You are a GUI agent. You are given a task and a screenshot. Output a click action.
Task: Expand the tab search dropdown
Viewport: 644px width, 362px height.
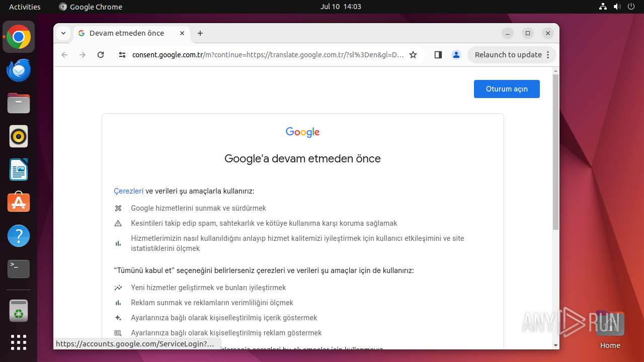[x=63, y=33]
